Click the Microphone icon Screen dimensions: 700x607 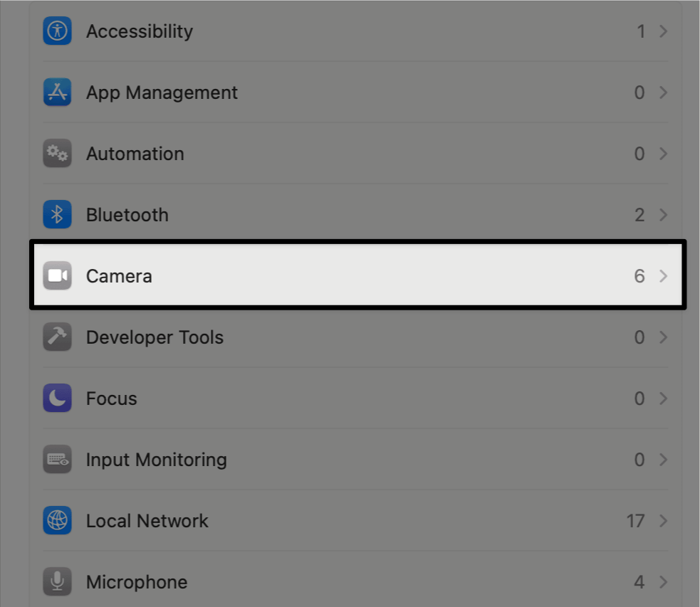[x=57, y=581]
